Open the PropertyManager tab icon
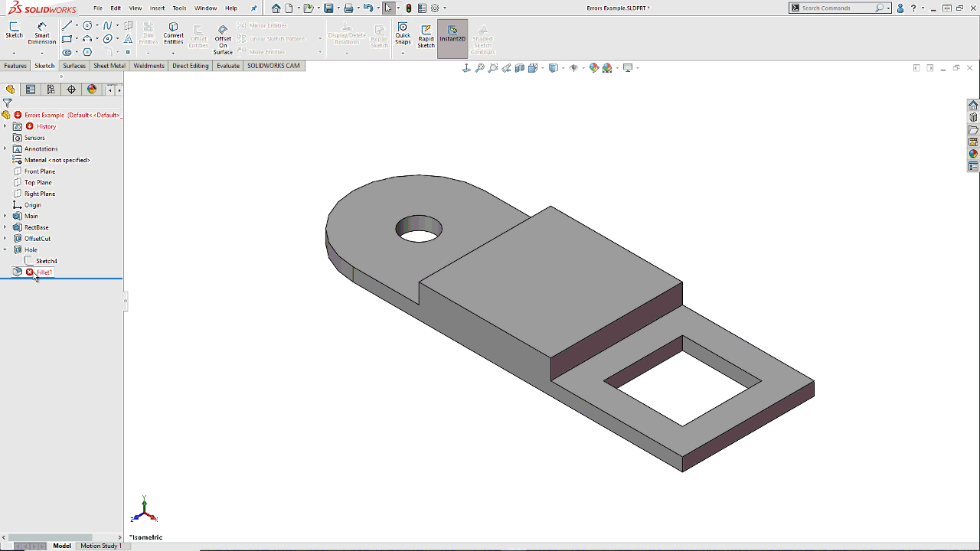Image resolution: width=980 pixels, height=551 pixels. (31, 90)
